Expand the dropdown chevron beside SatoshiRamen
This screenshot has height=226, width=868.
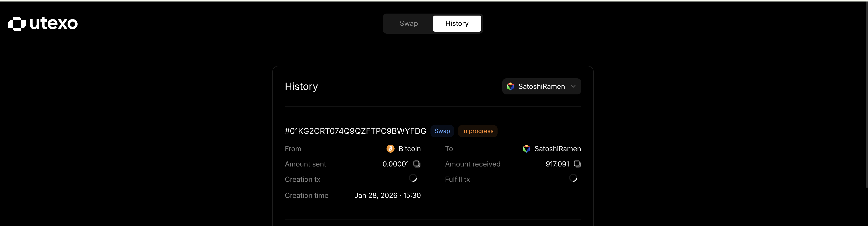click(x=573, y=87)
